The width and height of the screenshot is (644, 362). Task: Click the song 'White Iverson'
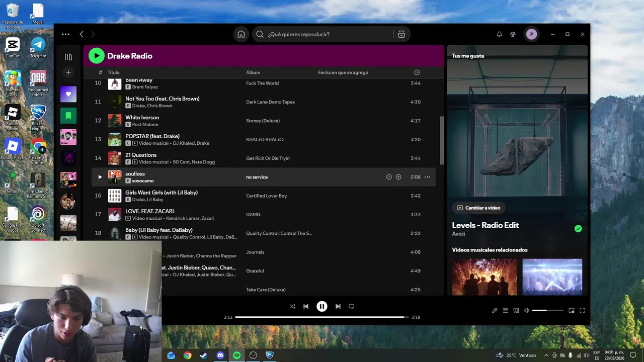tap(142, 118)
